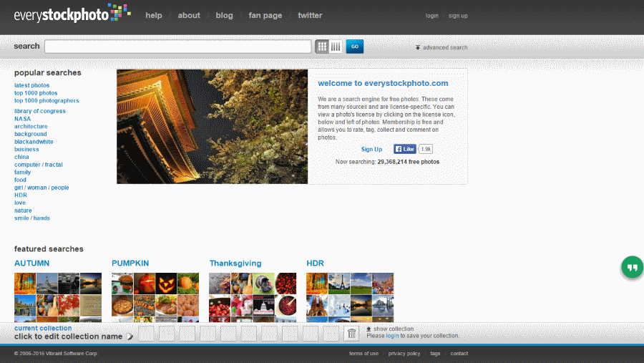Open the about page
Viewport: 644px width, 363px height.
click(x=189, y=15)
